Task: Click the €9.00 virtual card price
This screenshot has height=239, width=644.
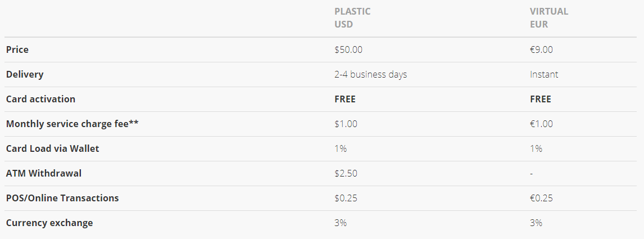Action: [x=541, y=49]
